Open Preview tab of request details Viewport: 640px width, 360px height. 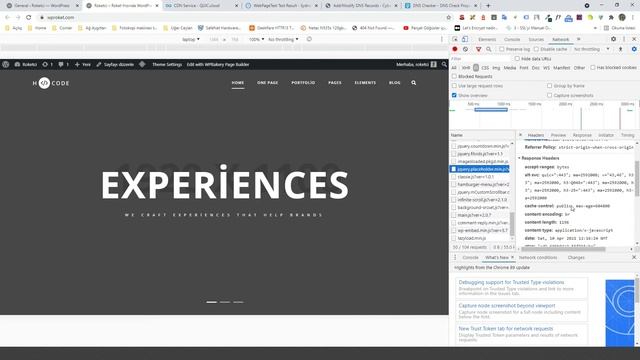pos(558,135)
